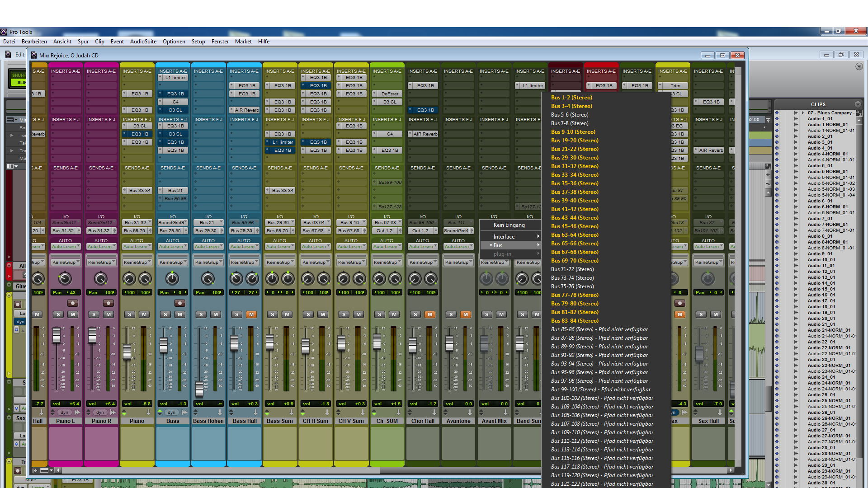Open Bus 31-32 input selector on Piano
Viewport: 868px width, 488px height.
[137, 223]
